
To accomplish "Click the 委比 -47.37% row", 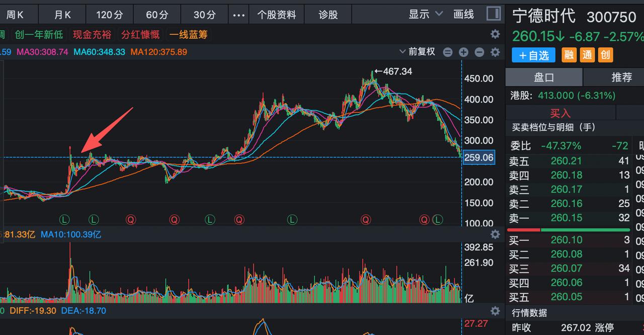I will coord(568,146).
